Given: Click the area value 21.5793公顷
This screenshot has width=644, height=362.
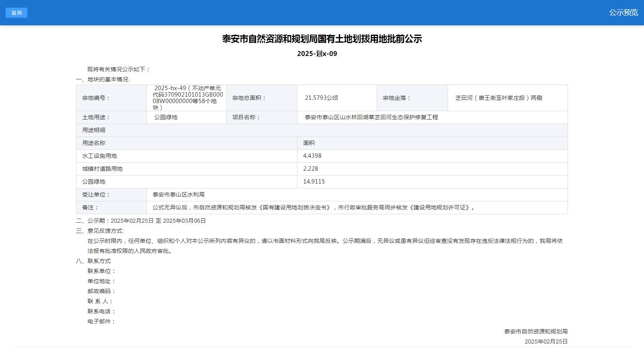Looking at the screenshot, I should coord(322,98).
